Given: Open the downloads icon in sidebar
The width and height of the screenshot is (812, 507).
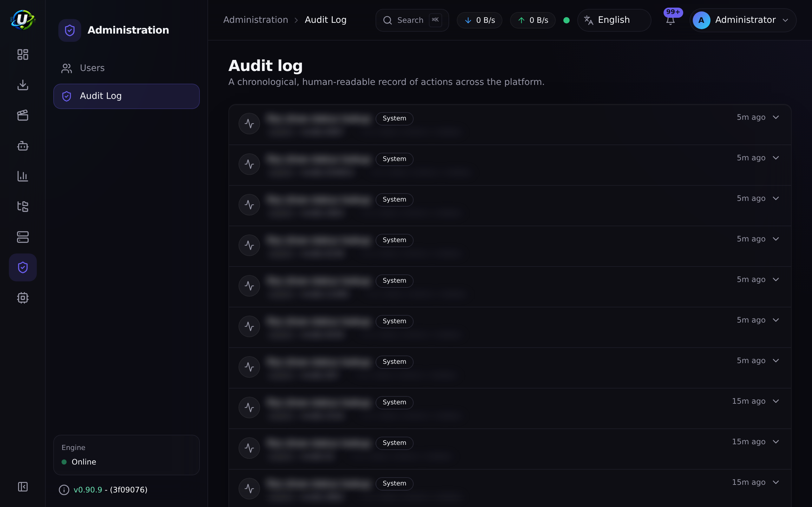Looking at the screenshot, I should (23, 85).
